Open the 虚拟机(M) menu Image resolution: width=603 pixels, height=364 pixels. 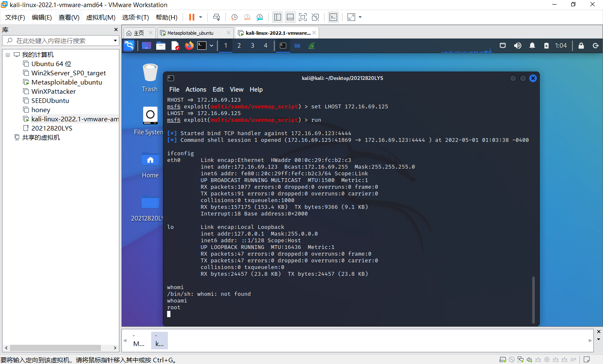click(x=101, y=17)
